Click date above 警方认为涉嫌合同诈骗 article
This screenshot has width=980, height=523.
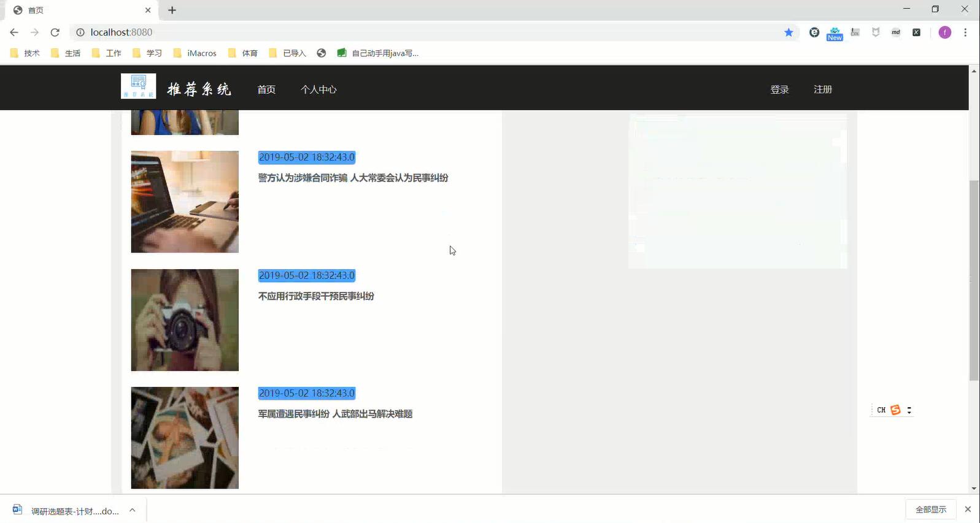[307, 157]
